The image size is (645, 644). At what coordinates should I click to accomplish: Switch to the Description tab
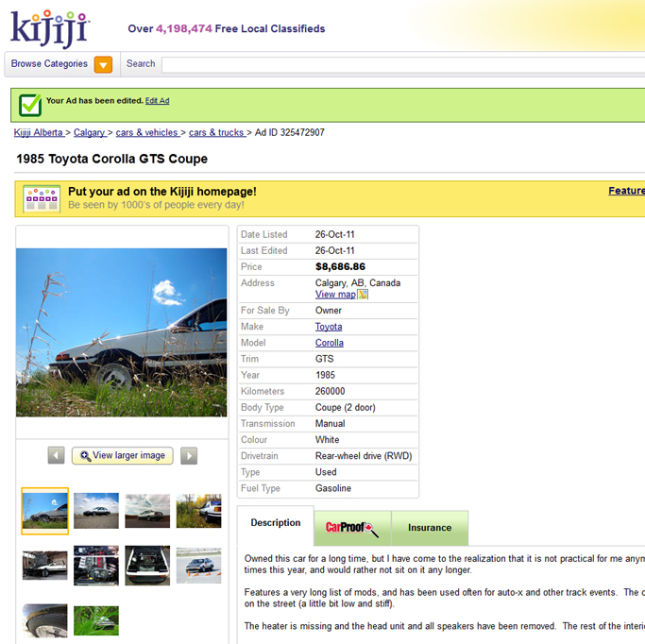tap(276, 523)
